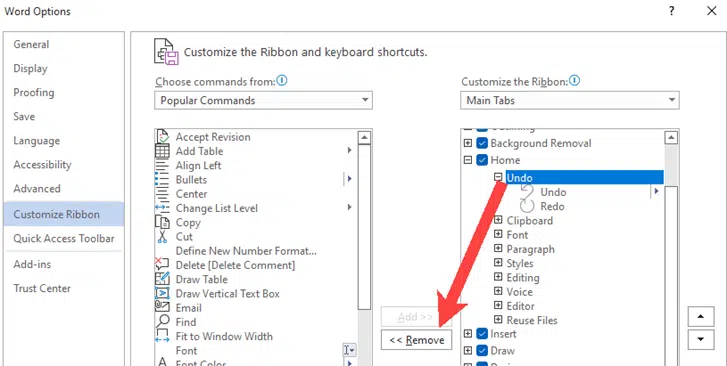The image size is (727, 366).
Task: Click the Move Down arrow button
Action: pos(701,339)
